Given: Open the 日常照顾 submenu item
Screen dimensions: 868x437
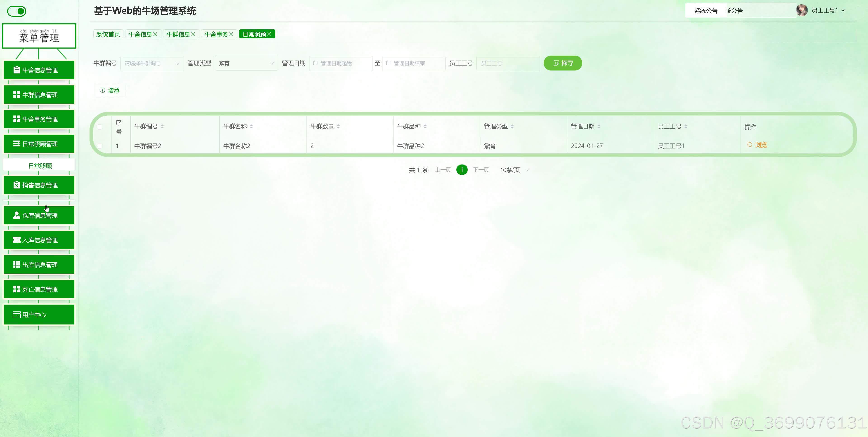Looking at the screenshot, I should coord(40,166).
